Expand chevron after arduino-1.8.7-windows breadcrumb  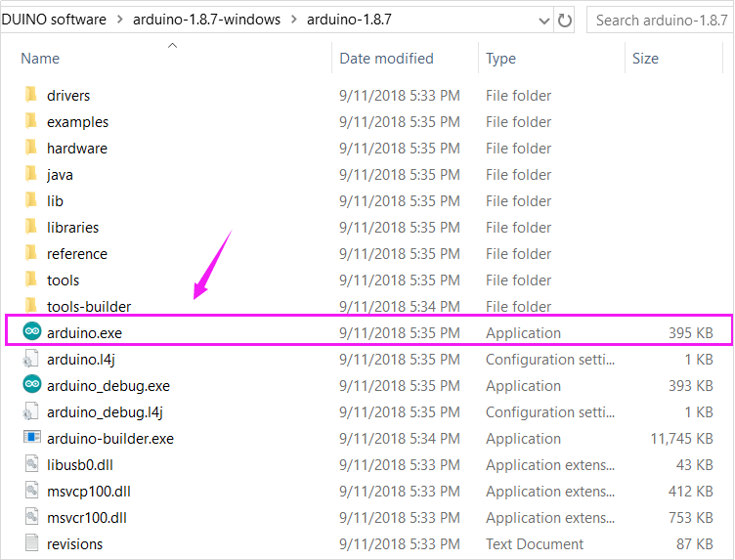pos(294,20)
